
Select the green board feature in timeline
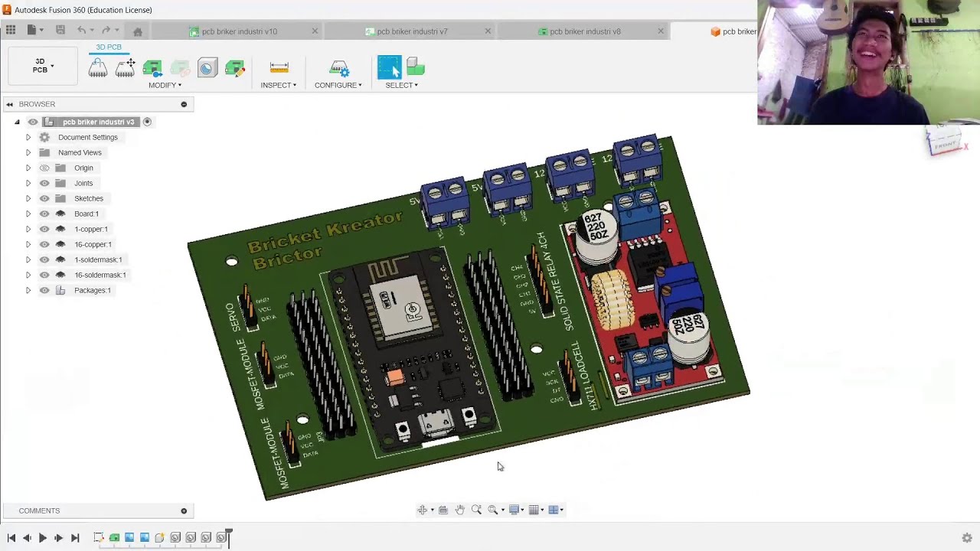[114, 538]
